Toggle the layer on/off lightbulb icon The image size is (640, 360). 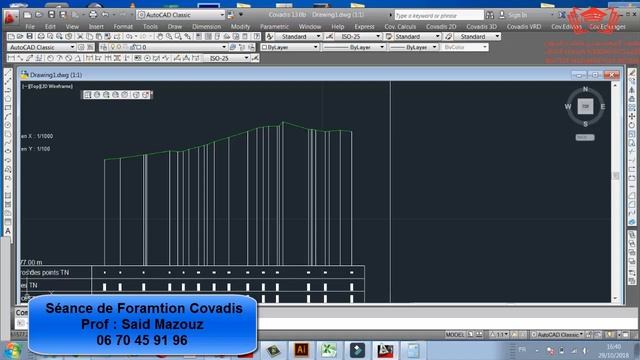(x=113, y=47)
